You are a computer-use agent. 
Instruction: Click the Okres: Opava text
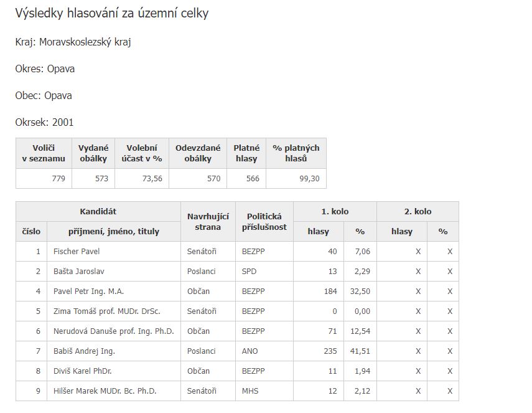45,69
